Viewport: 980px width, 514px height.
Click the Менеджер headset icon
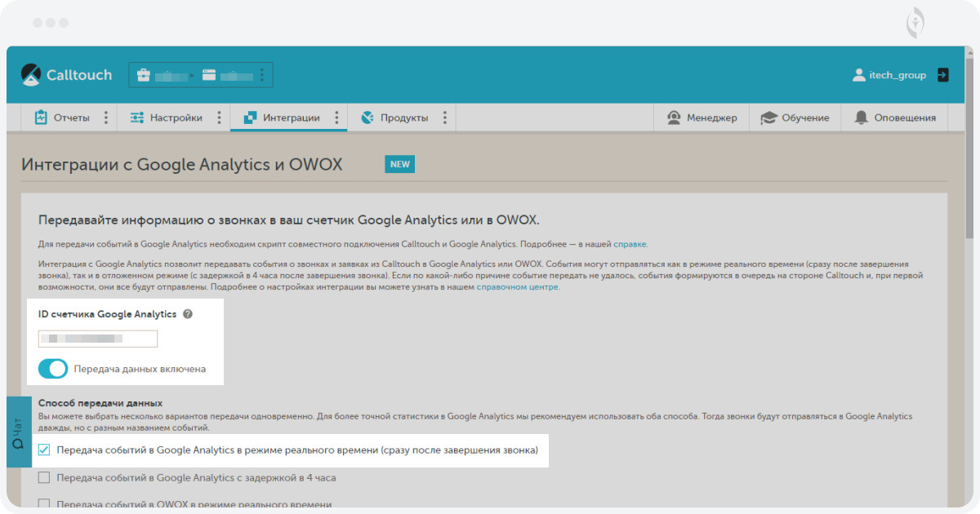(674, 117)
